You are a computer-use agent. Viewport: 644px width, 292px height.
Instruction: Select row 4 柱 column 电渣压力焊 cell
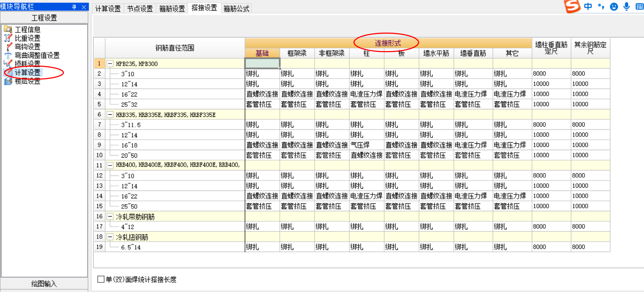click(x=367, y=94)
